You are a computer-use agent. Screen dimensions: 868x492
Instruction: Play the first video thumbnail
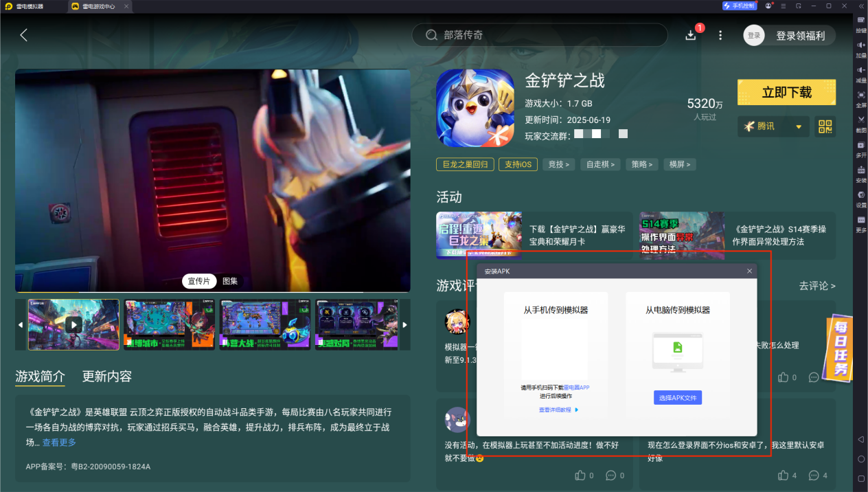pyautogui.click(x=73, y=324)
